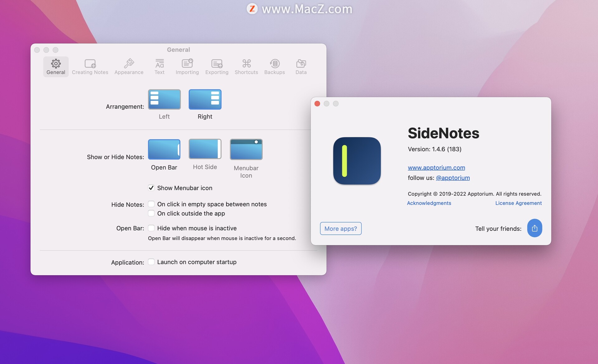Choose Hot Side show/hide mode
Screen dimensions: 598x364
[x=205, y=149]
